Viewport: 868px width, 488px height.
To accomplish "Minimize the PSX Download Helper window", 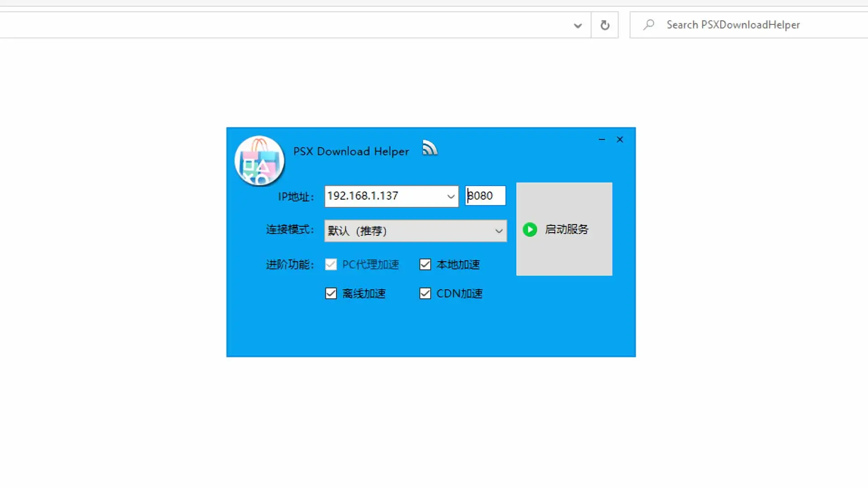I will tap(602, 140).
